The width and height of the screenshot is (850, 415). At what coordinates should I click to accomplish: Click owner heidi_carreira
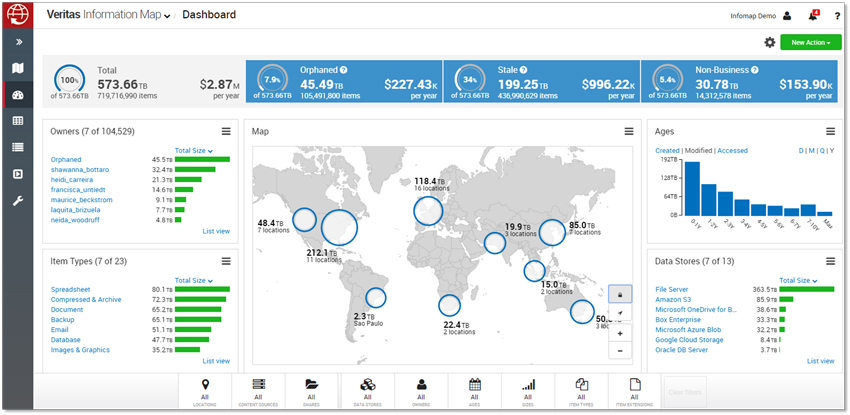point(72,179)
